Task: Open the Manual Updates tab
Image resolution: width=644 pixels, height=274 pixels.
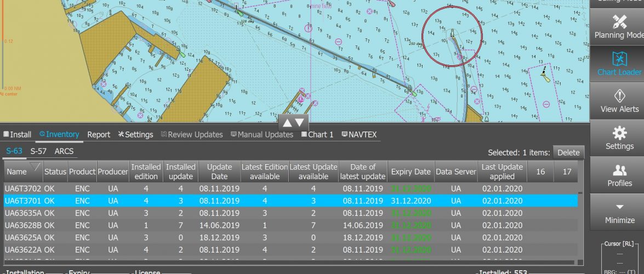Action: coord(262,135)
